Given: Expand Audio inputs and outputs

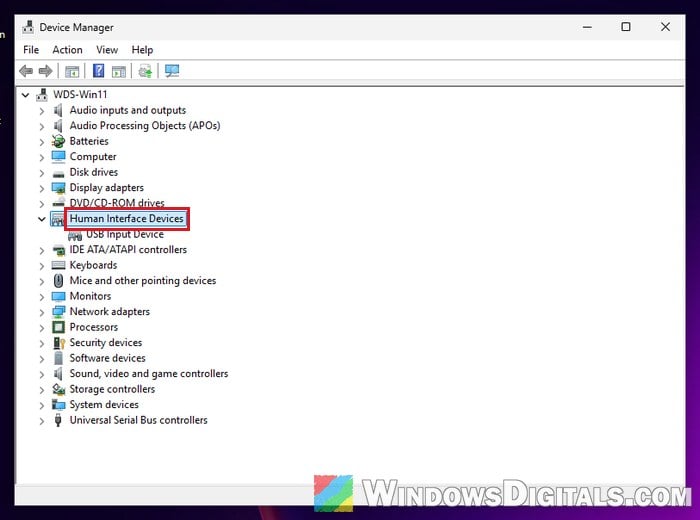Looking at the screenshot, I should [42, 111].
